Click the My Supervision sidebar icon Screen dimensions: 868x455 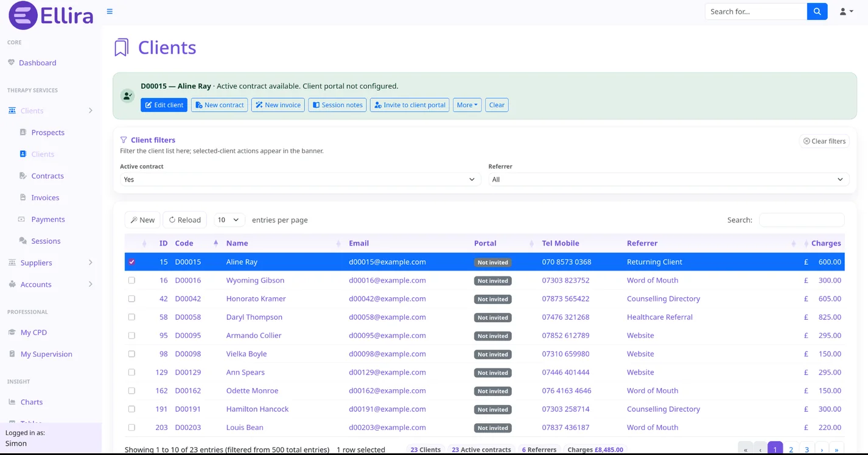tap(12, 354)
